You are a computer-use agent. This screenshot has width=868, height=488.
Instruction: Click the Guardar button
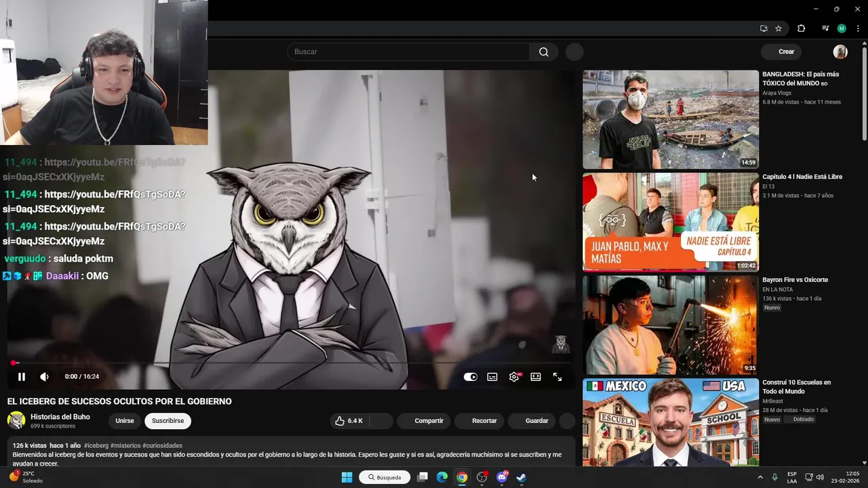(x=532, y=421)
